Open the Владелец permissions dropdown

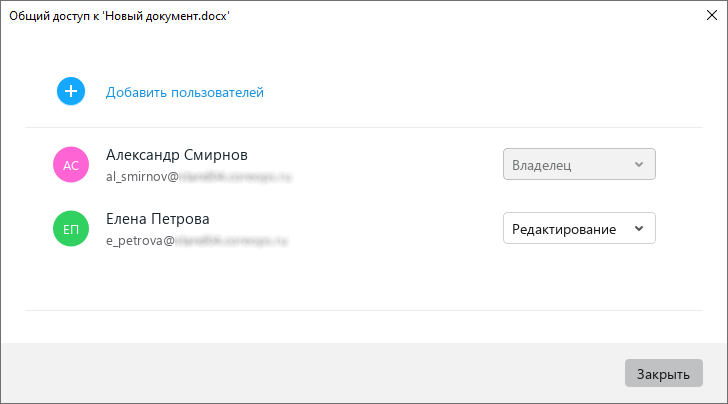pos(579,164)
